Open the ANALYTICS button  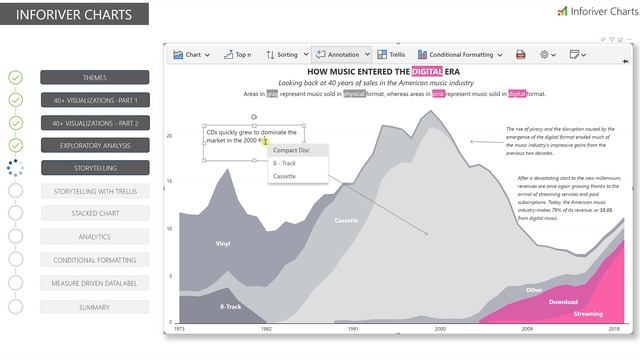95,237
